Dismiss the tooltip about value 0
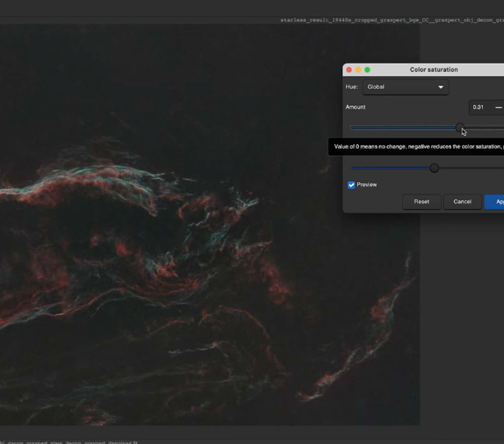Screen dimensions: 504x444 417,146
